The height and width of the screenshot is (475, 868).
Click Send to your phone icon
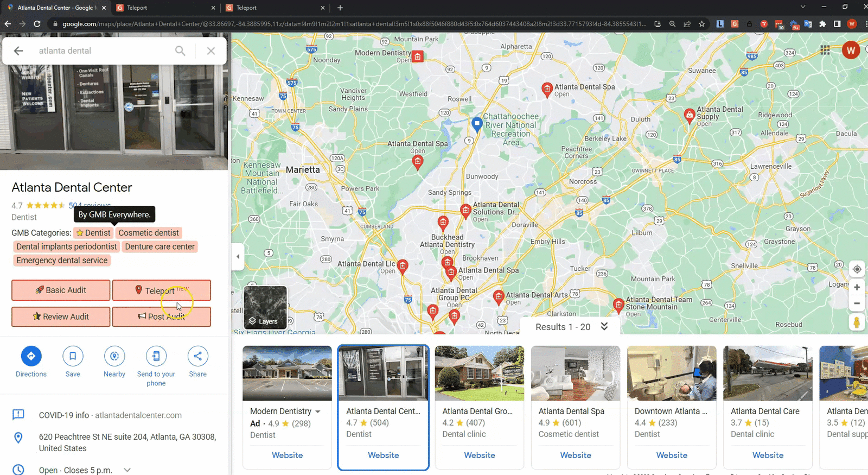point(156,356)
